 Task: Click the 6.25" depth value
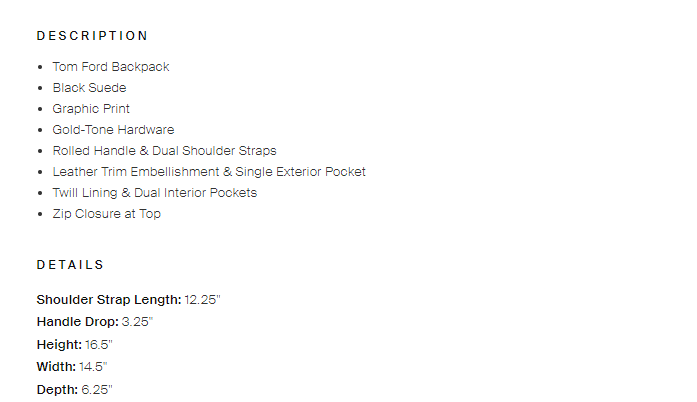97,389
